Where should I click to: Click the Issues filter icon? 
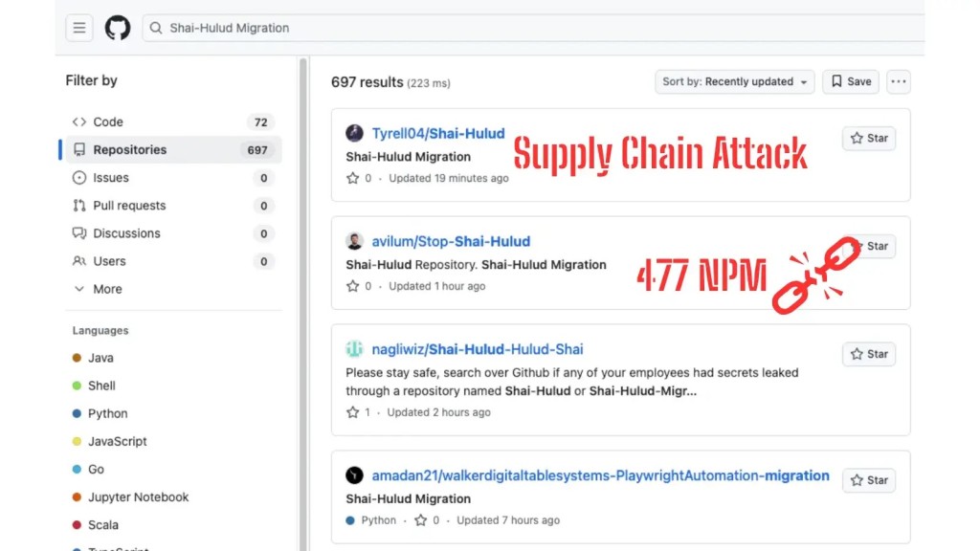[80, 177]
